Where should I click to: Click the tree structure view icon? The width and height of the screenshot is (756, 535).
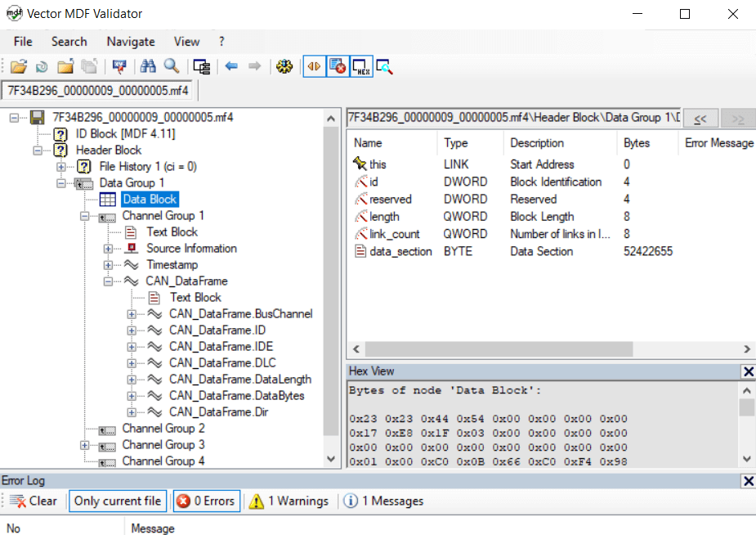click(x=202, y=66)
